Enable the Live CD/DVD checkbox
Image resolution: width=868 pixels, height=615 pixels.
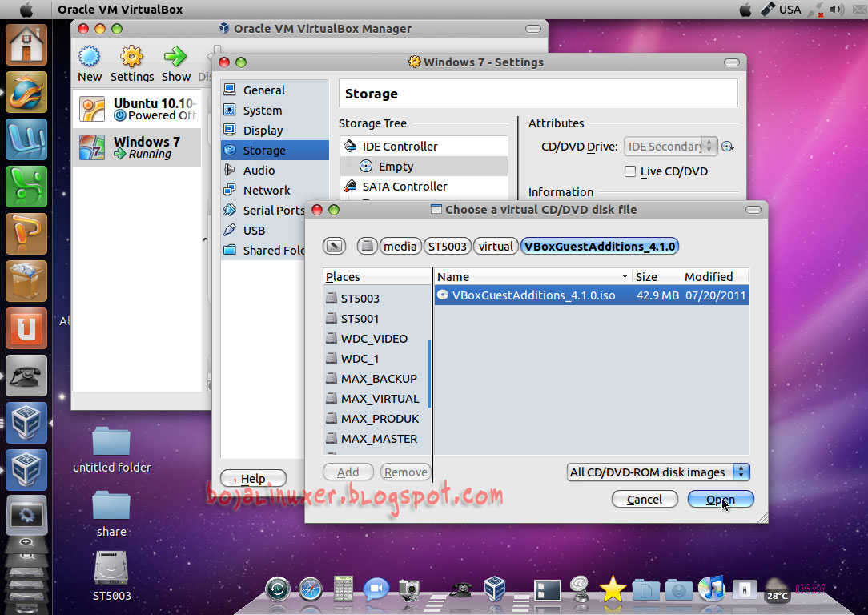tap(630, 171)
